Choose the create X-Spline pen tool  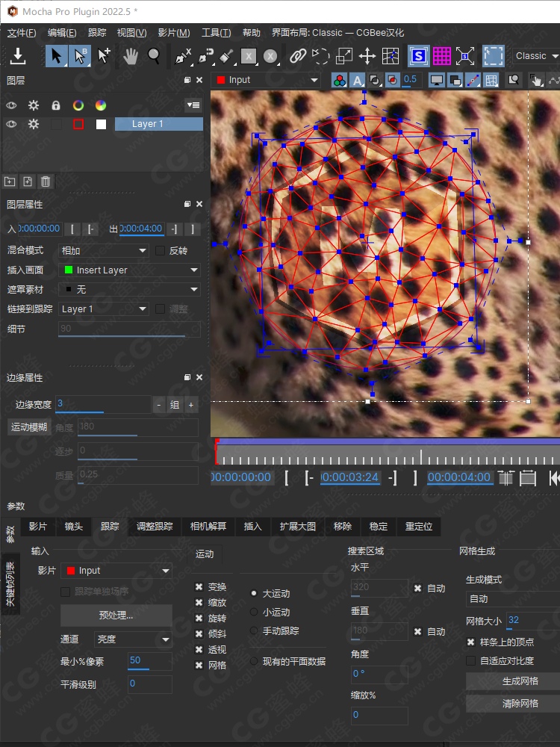[x=183, y=56]
